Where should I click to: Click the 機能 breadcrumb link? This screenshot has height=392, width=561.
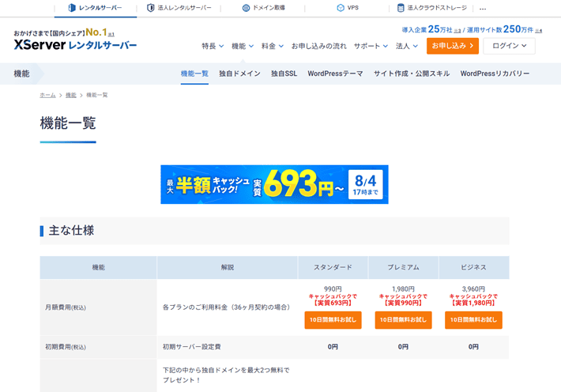pos(71,95)
